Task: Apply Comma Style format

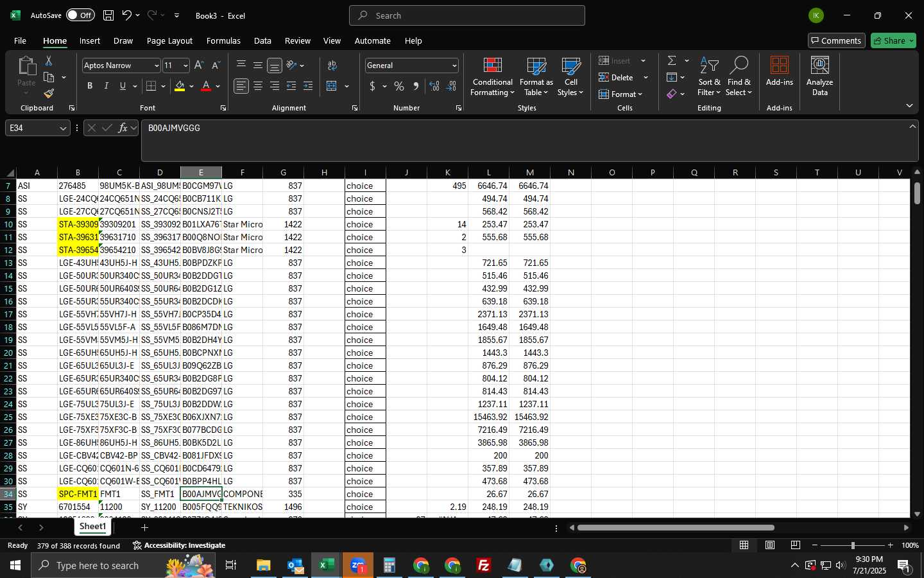Action: [416, 86]
